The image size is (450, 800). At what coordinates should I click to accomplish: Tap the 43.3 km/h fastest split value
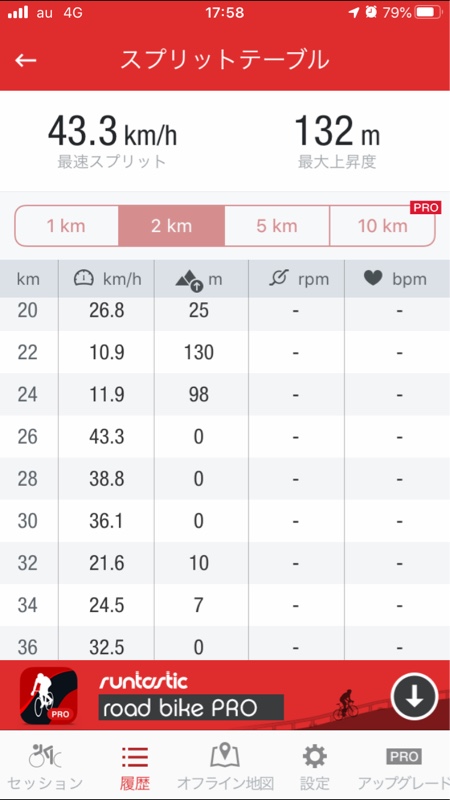[x=112, y=131]
